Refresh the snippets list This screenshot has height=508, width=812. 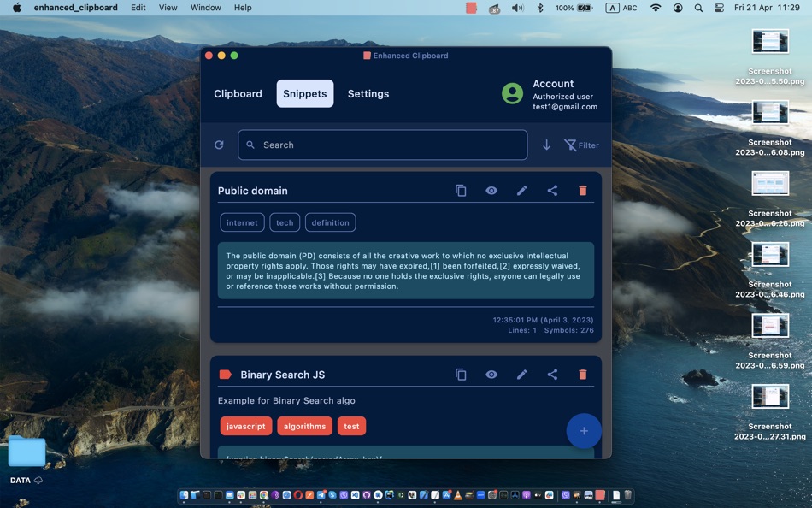219,145
